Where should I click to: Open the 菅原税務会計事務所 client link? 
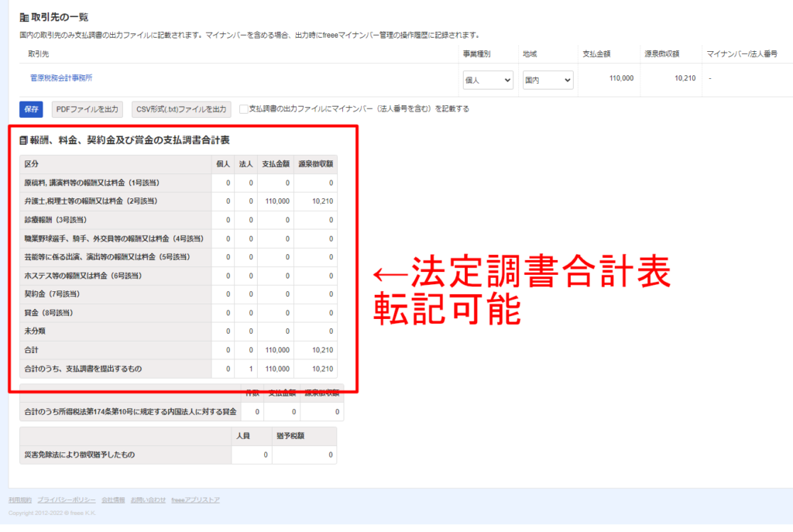62,78
